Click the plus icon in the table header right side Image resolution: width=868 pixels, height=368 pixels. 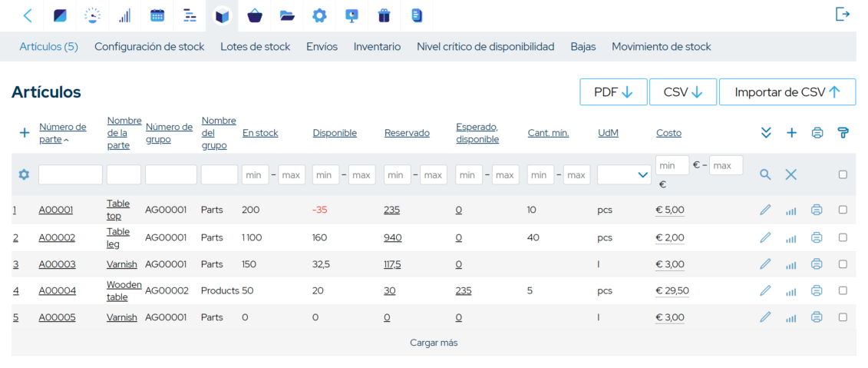[x=791, y=133]
